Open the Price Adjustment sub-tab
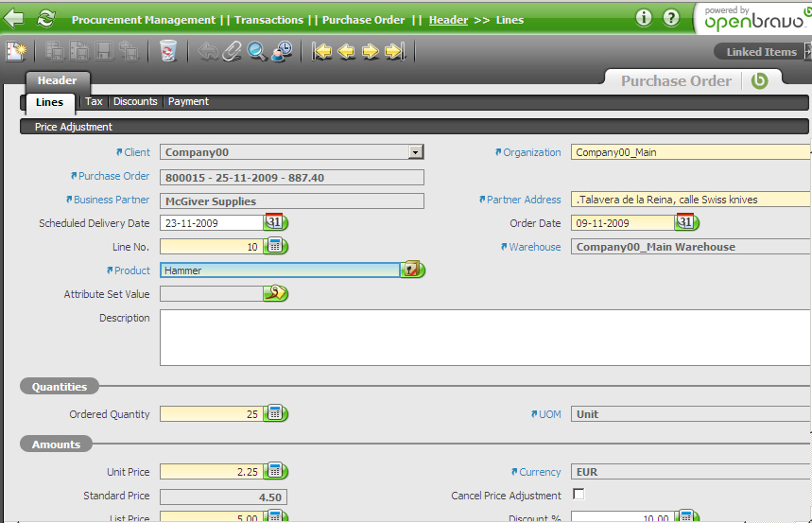This screenshot has width=812, height=523. click(74, 127)
